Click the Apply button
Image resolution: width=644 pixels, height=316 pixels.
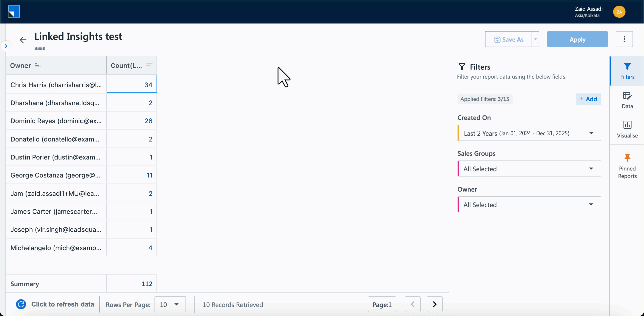pyautogui.click(x=577, y=39)
